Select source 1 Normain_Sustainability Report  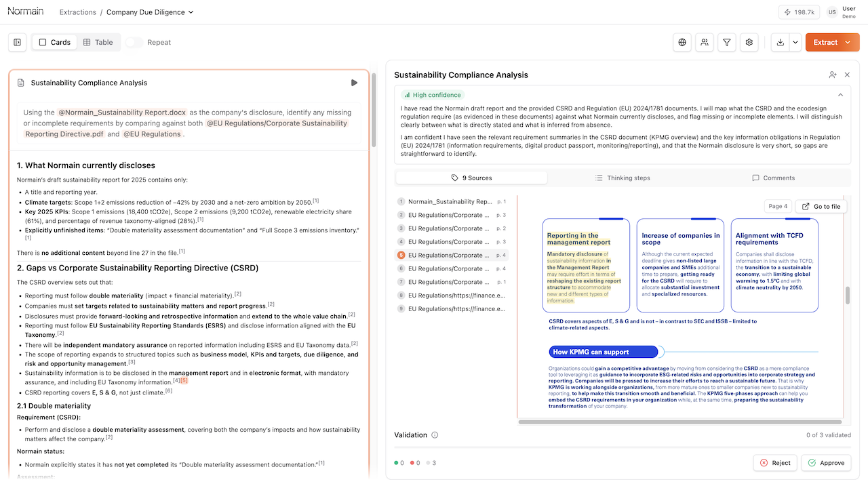pos(452,201)
